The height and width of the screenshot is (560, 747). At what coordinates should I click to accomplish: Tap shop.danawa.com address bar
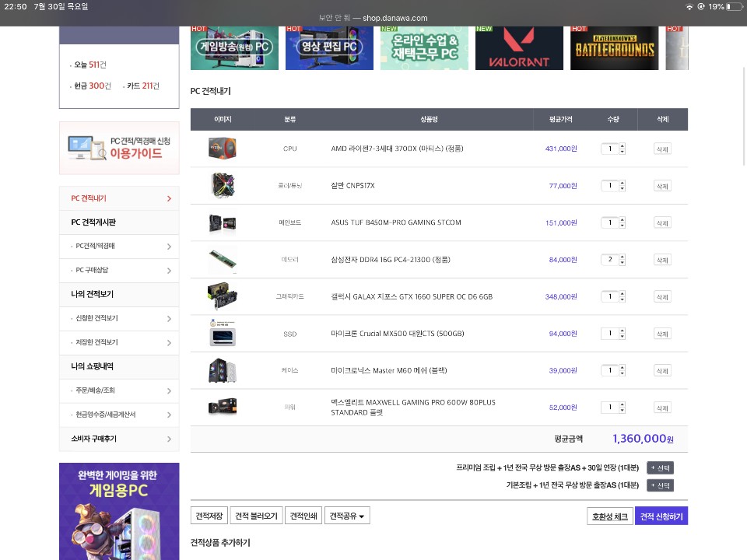373,18
